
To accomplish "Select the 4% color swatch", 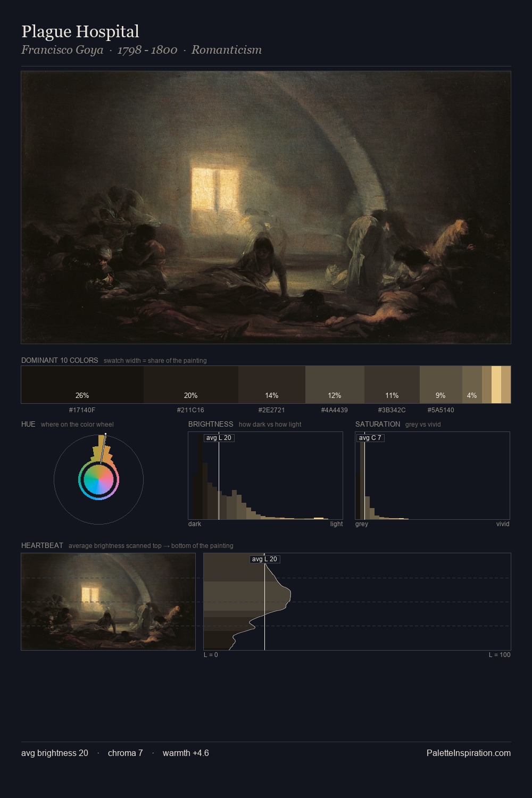I will point(472,385).
